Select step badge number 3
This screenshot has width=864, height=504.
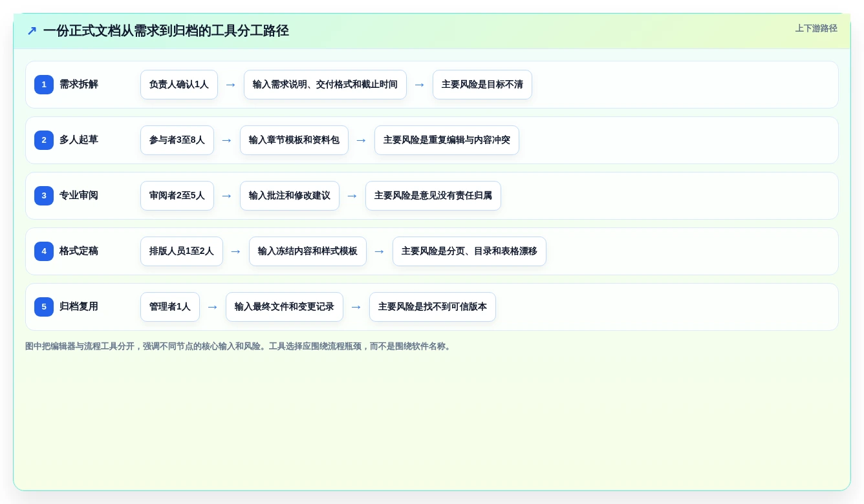click(x=44, y=196)
